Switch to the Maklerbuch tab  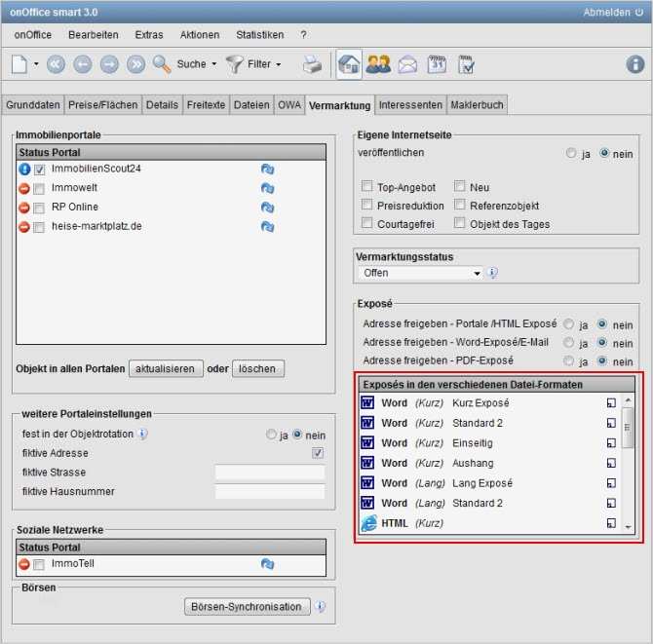pyautogui.click(x=477, y=105)
